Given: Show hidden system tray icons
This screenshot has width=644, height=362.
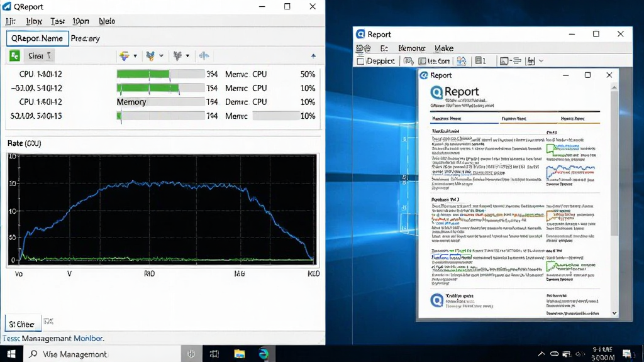Looking at the screenshot, I should point(541,354).
